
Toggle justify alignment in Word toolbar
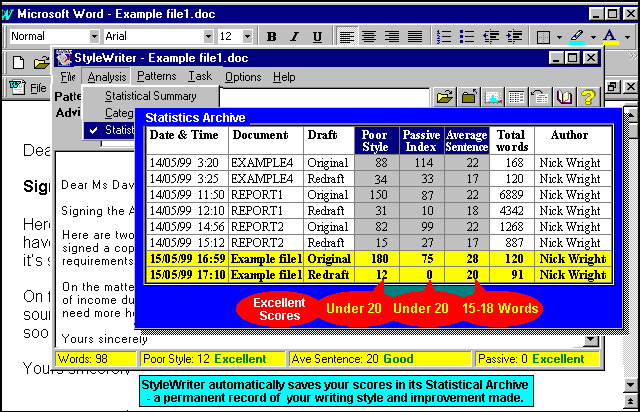tap(414, 37)
